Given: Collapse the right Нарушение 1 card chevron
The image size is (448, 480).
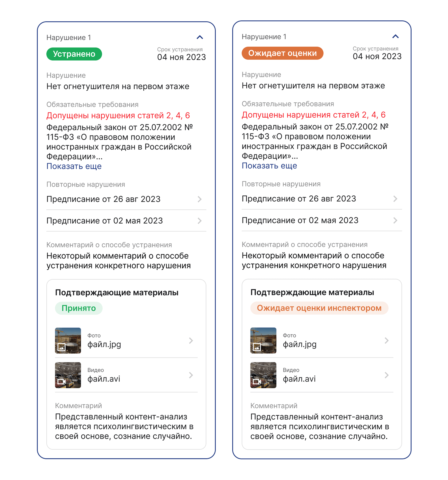Looking at the screenshot, I should click(x=395, y=36).
